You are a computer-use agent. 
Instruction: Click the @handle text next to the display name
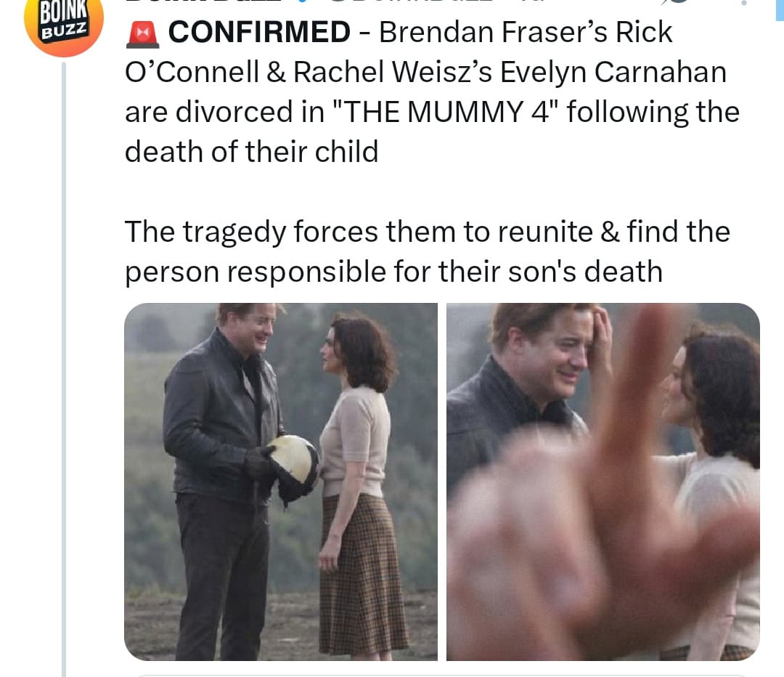[410, 1]
